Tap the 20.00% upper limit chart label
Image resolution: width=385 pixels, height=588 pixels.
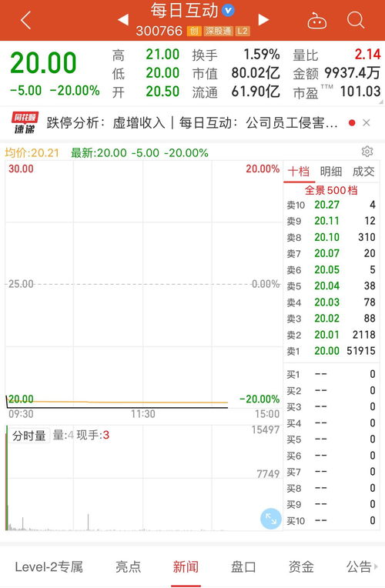263,169
